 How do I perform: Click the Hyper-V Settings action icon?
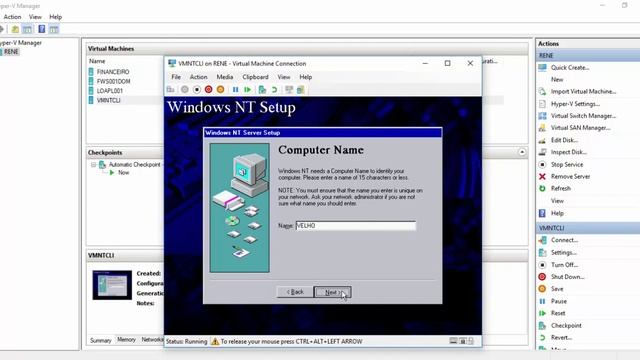pyautogui.click(x=542, y=104)
